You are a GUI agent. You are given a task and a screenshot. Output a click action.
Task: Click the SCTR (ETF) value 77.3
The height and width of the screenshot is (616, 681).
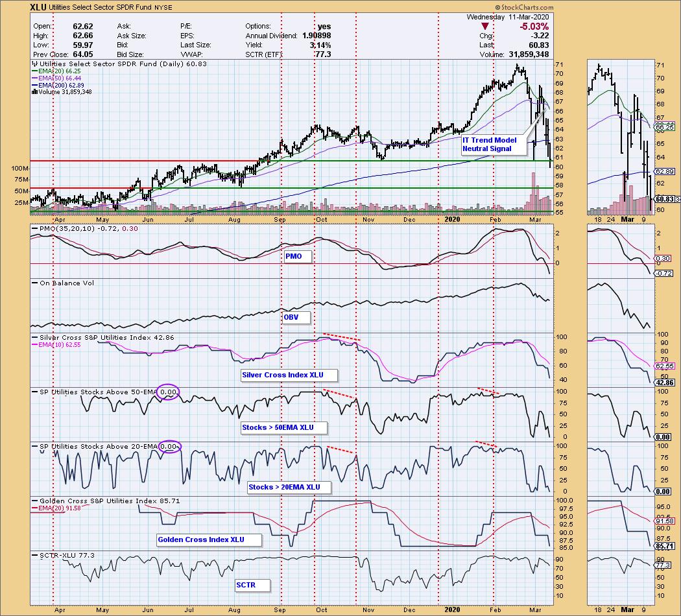point(323,54)
